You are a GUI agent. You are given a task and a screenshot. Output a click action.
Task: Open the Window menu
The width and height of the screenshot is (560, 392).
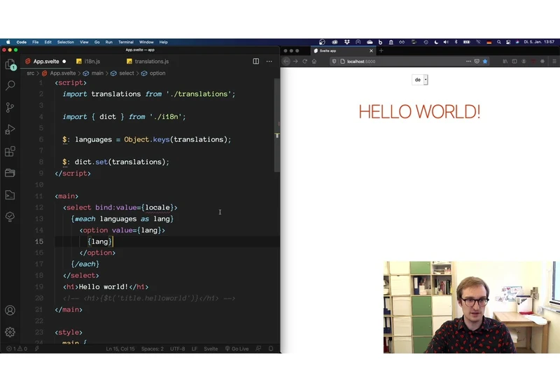tap(146, 42)
